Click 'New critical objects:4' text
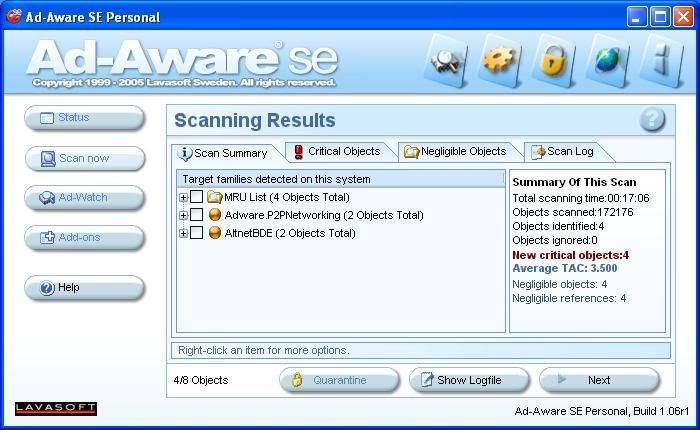The height and width of the screenshot is (430, 700). point(571,255)
